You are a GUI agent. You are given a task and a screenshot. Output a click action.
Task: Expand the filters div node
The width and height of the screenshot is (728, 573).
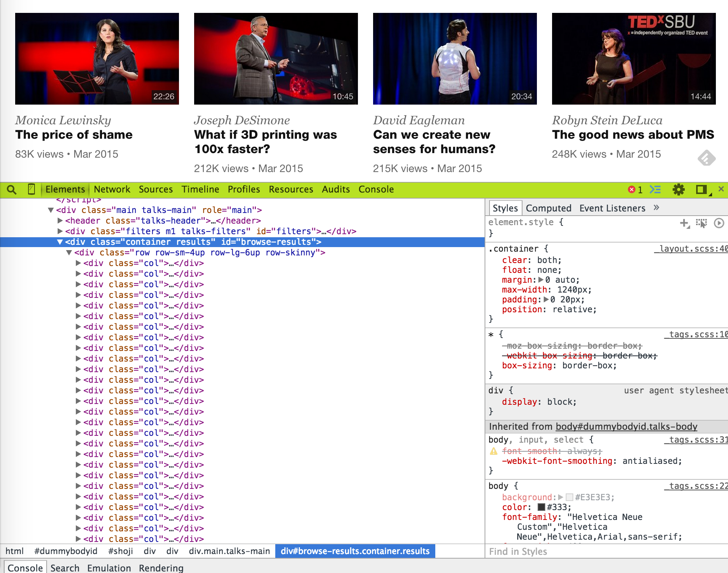click(x=60, y=231)
